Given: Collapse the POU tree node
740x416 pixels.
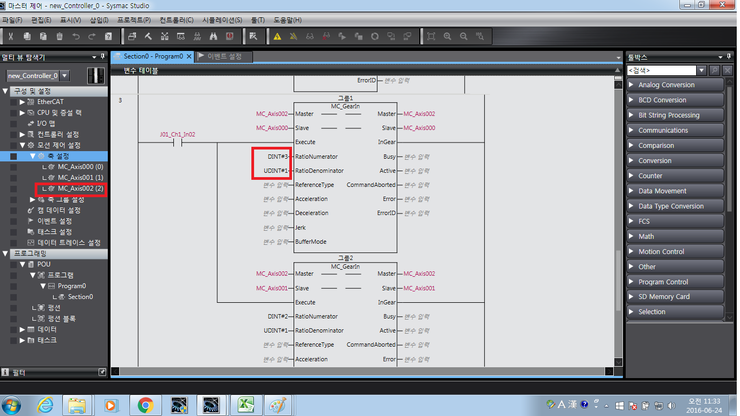Looking at the screenshot, I should click(x=22, y=264).
